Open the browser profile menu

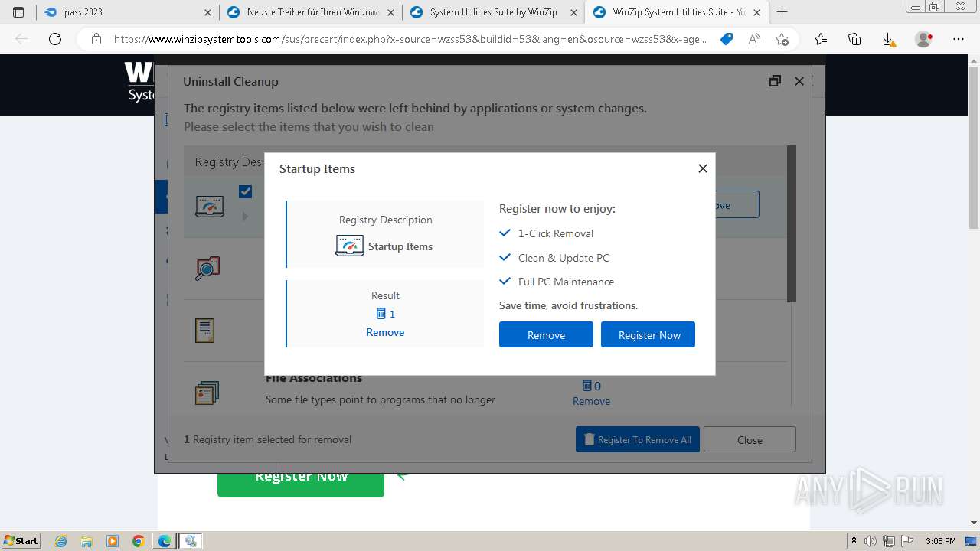coord(924,39)
